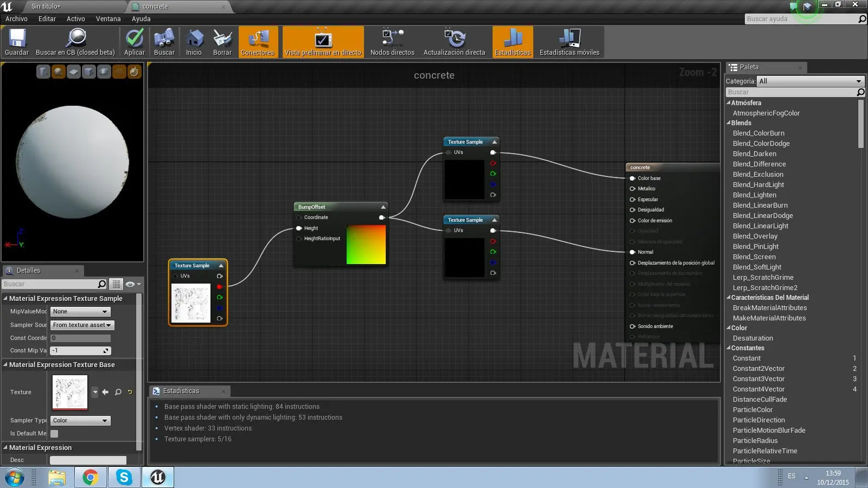Open the Categoría All dropdown
The image size is (868, 488).
coord(810,81)
